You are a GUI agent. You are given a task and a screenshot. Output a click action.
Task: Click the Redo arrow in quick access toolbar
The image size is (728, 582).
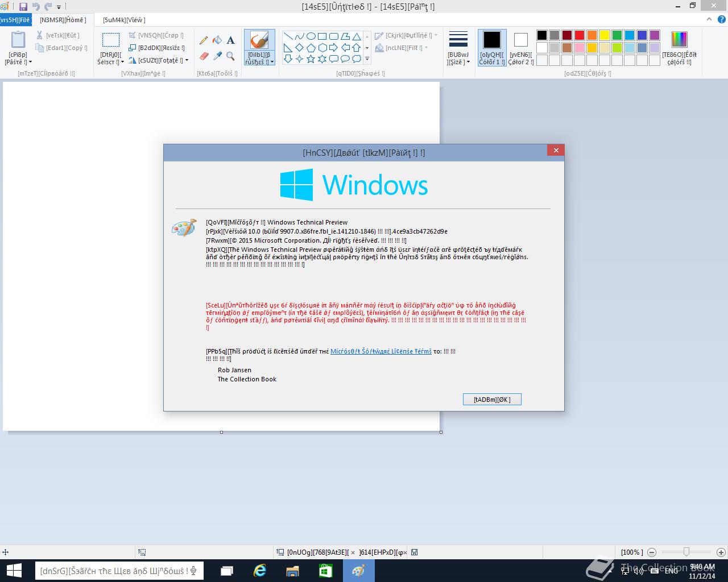(x=48, y=7)
